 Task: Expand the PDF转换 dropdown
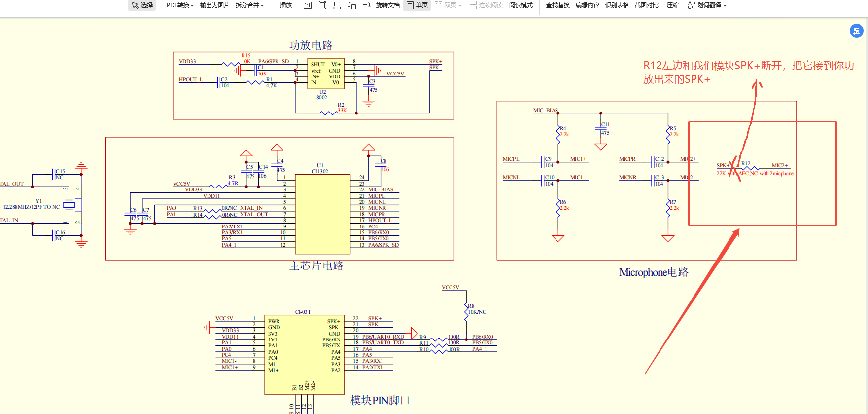[x=180, y=5]
